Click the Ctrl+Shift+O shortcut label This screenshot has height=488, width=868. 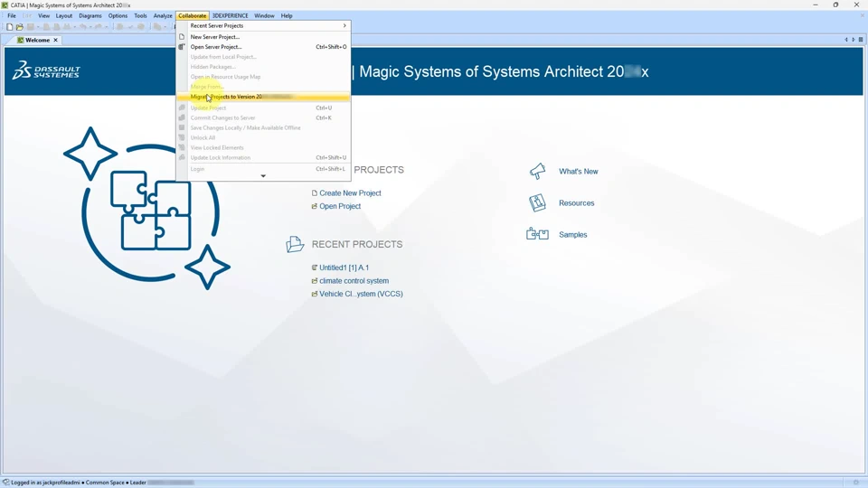[331, 47]
